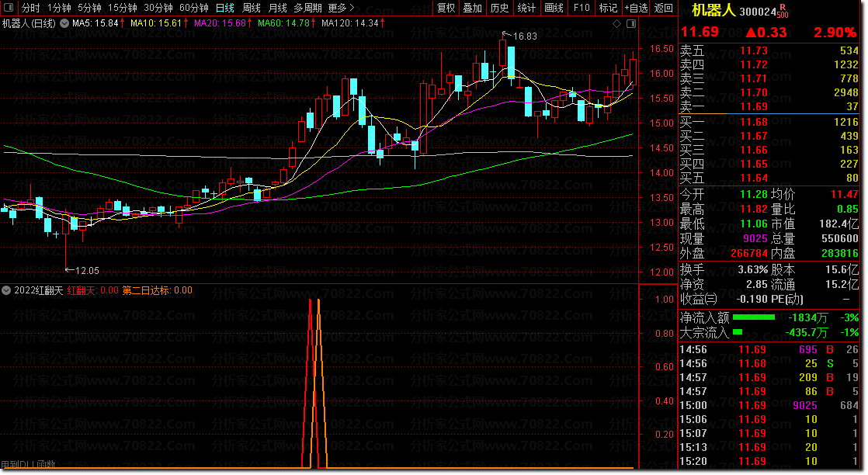This screenshot has width=868, height=475.
Task: Select the 15分钟 period
Action: [x=123, y=8]
